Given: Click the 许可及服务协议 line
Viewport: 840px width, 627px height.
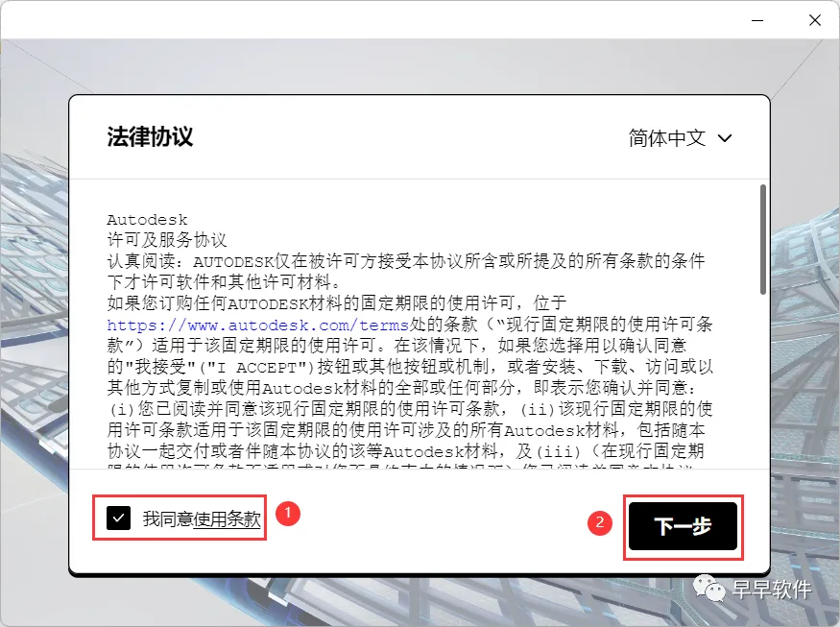Looking at the screenshot, I should 167,239.
